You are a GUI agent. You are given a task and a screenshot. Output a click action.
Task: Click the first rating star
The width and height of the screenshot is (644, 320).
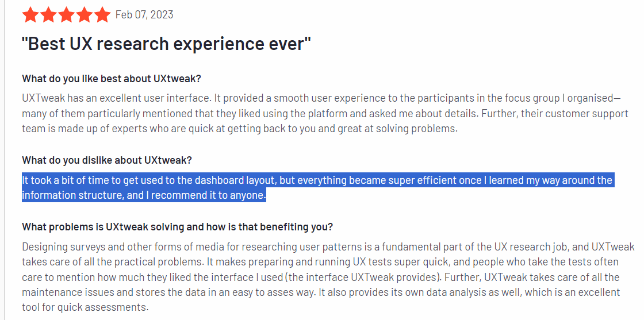pos(30,15)
